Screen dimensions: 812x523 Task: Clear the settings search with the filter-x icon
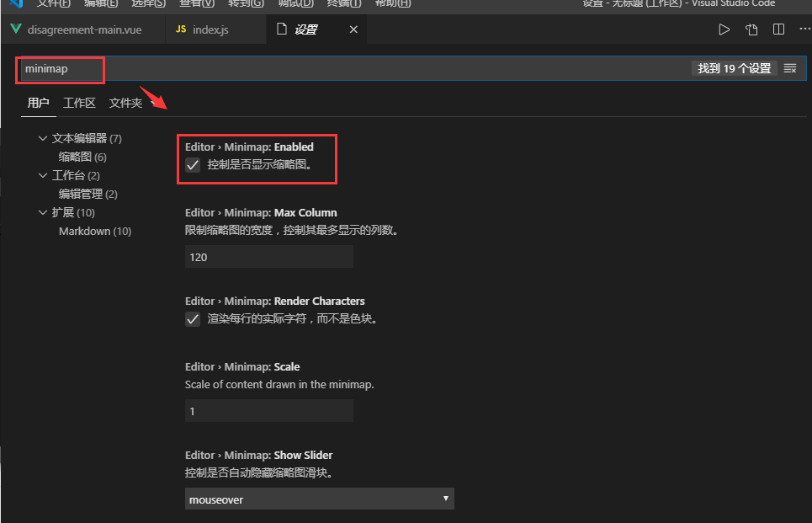pyautogui.click(x=789, y=68)
